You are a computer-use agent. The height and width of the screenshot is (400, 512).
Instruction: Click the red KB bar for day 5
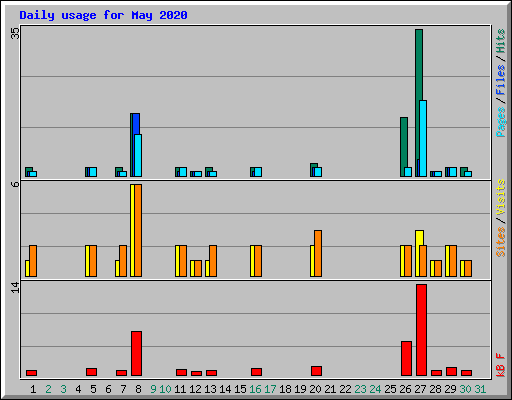[x=91, y=372]
